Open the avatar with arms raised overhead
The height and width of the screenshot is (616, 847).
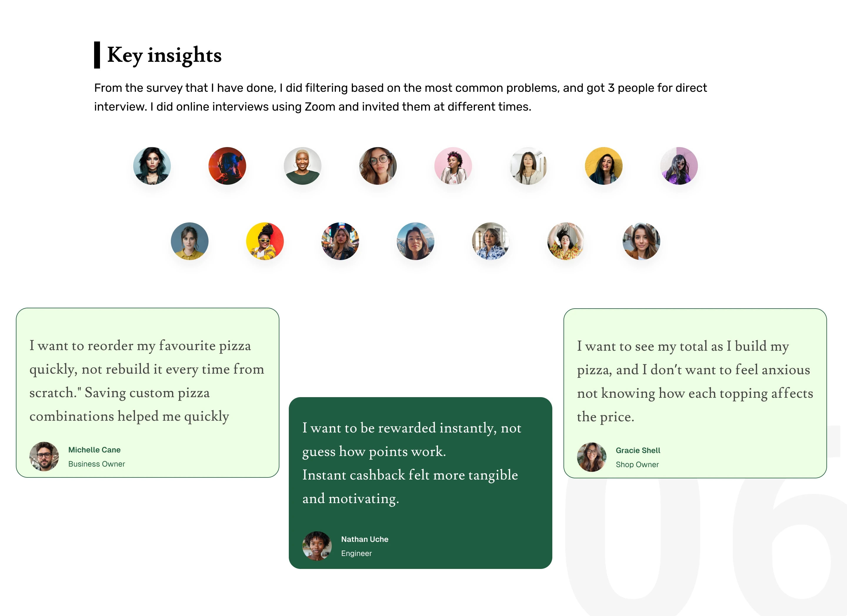pyautogui.click(x=566, y=241)
